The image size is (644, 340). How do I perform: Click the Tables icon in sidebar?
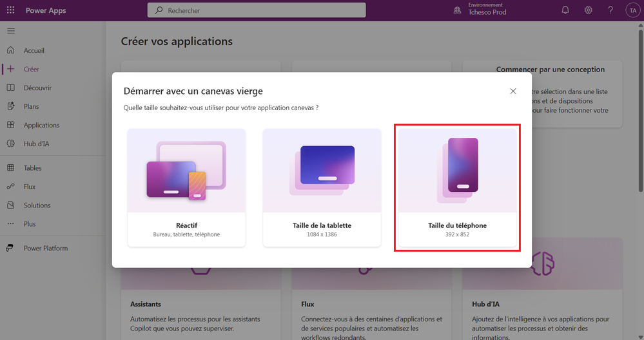point(11,167)
